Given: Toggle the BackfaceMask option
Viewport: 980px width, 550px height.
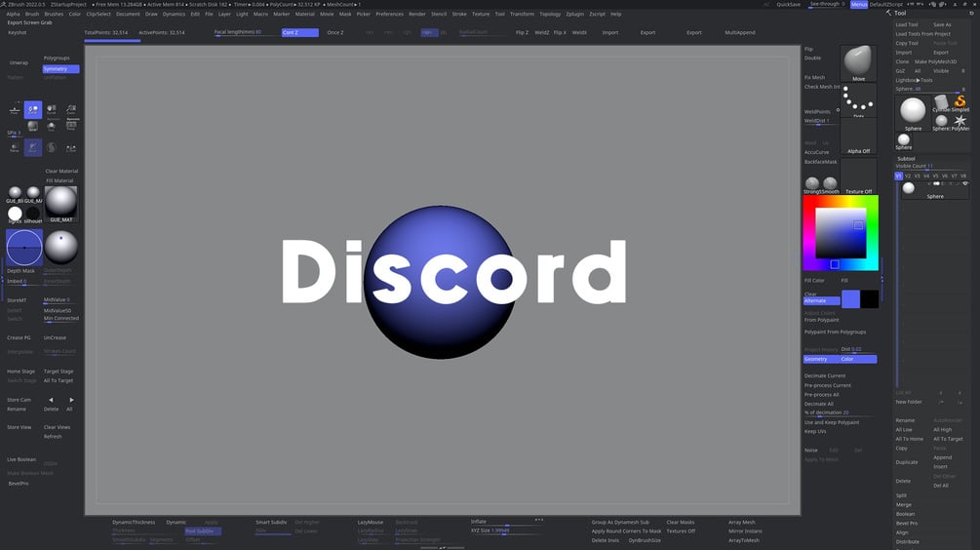Looking at the screenshot, I should [x=821, y=162].
